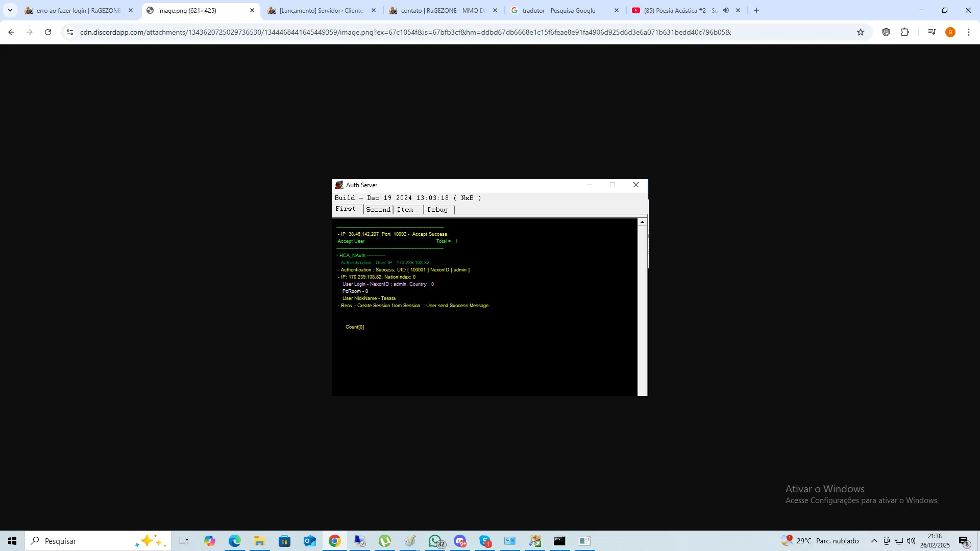This screenshot has width=980, height=551.
Task: Click the Meet Now tray icon
Action: pos(887,541)
